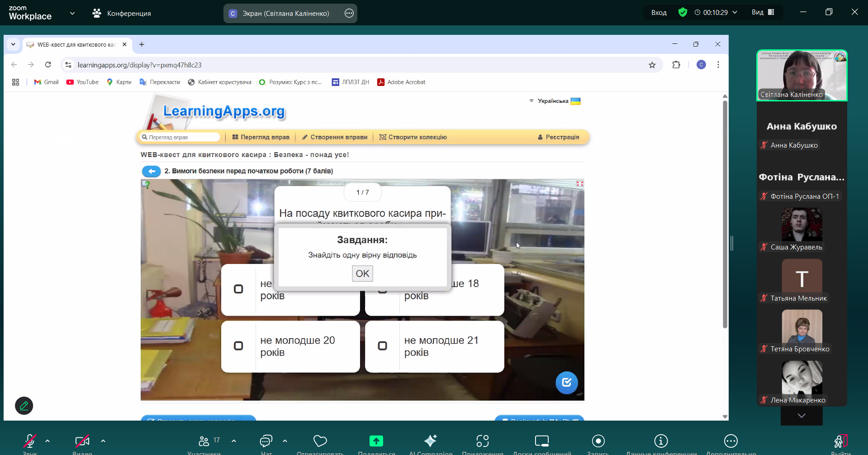The width and height of the screenshot is (868, 455).
Task: Open the Chrome apps grid icon
Action: coord(16,82)
